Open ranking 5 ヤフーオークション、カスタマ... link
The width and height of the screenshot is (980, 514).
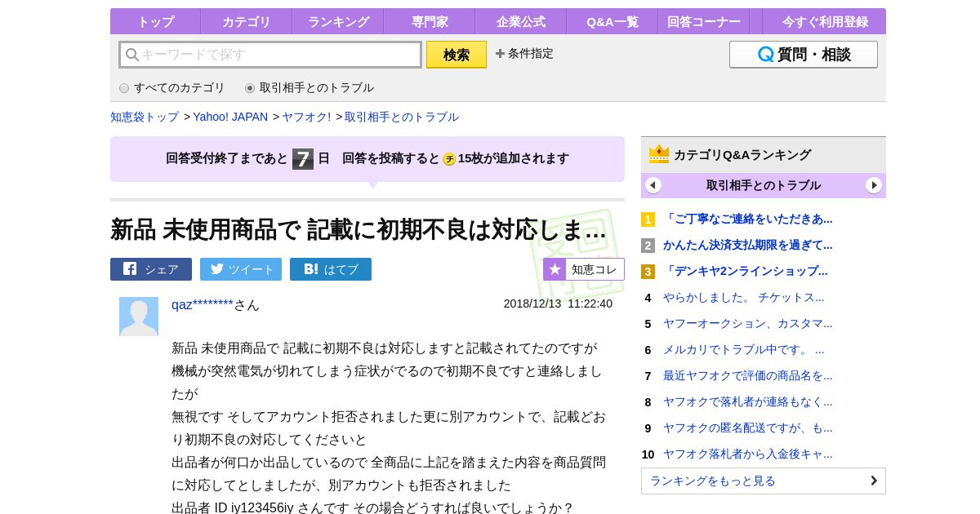click(748, 323)
